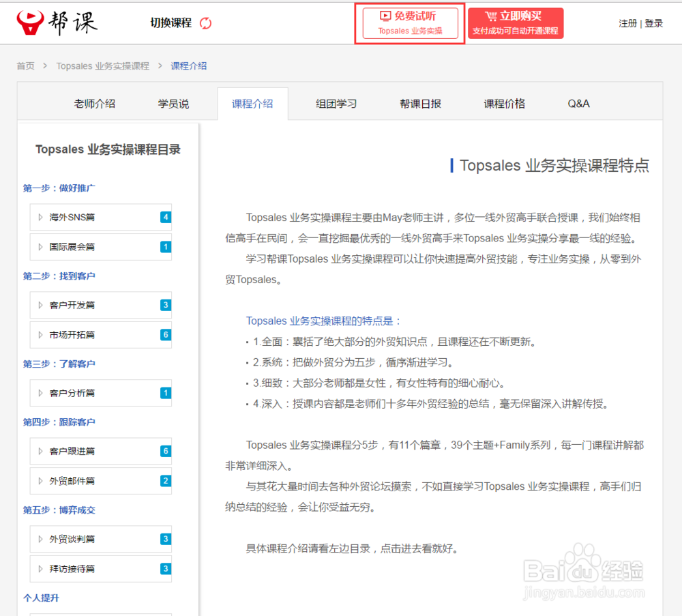The image size is (682, 616).
Task: Click the heading 第三步：了解客户
Action: click(59, 364)
